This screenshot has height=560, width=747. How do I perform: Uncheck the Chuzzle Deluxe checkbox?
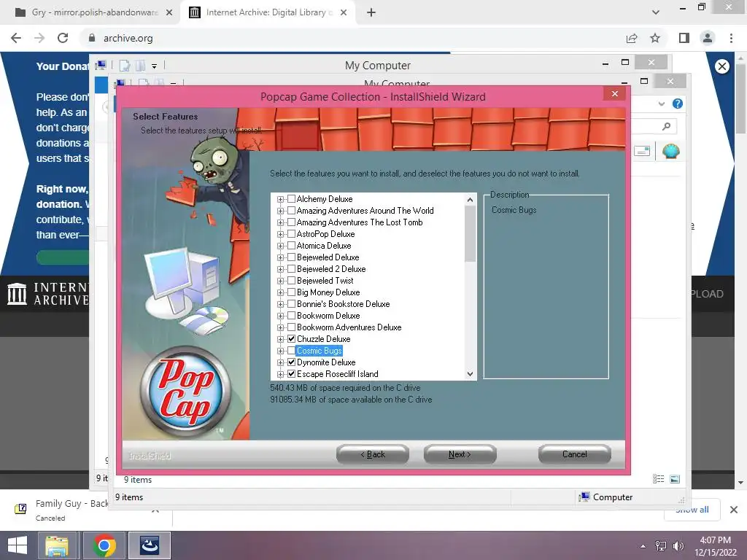[x=292, y=339]
